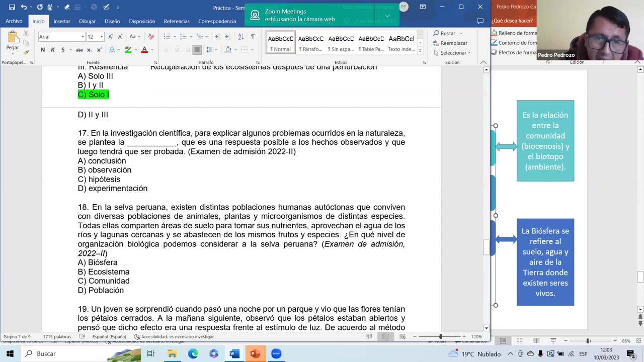Center the paragraph text
Viewport: 644px width, 362px height.
pyautogui.click(x=177, y=50)
